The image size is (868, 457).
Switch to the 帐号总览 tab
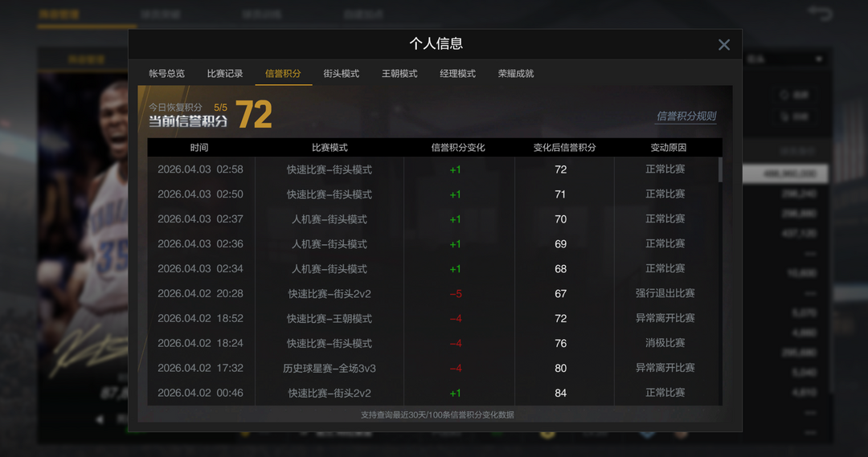click(166, 74)
